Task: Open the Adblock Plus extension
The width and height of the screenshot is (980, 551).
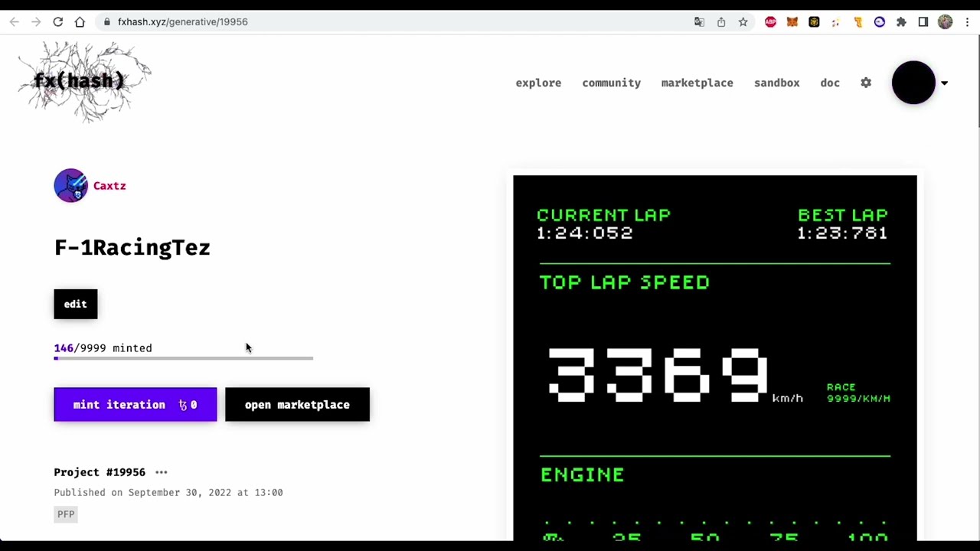Action: click(x=770, y=22)
